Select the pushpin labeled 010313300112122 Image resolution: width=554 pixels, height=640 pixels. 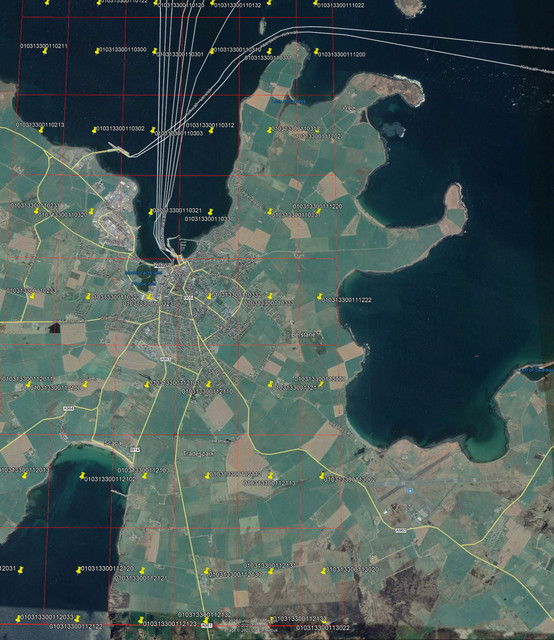[78, 619]
